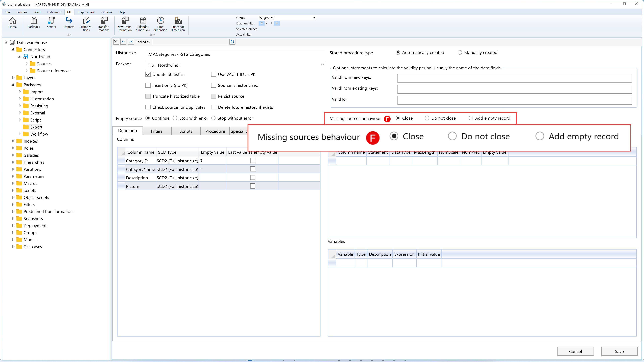Expand the Sources folder
The width and height of the screenshot is (644, 362).
(26, 64)
